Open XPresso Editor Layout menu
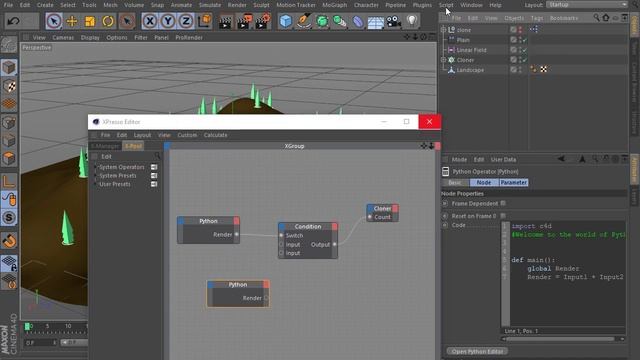640x360 pixels. [142, 135]
